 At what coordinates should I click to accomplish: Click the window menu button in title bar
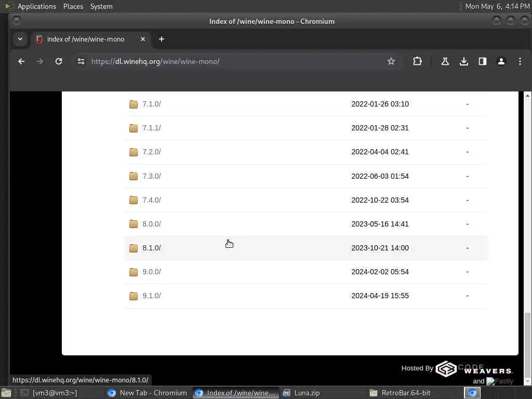tap(16, 21)
